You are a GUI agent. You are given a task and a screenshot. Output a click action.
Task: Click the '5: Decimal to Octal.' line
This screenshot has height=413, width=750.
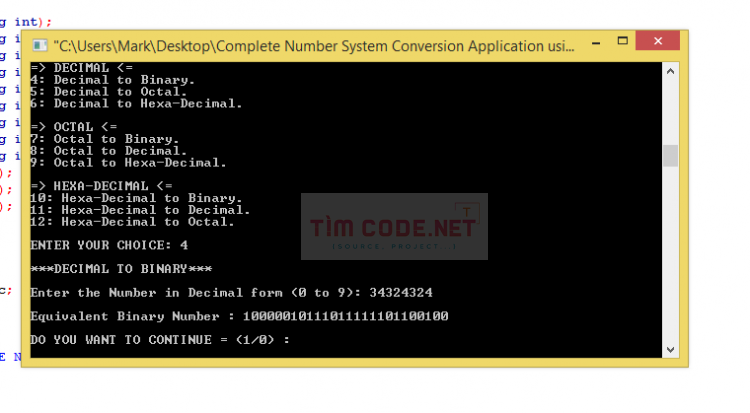(109, 92)
